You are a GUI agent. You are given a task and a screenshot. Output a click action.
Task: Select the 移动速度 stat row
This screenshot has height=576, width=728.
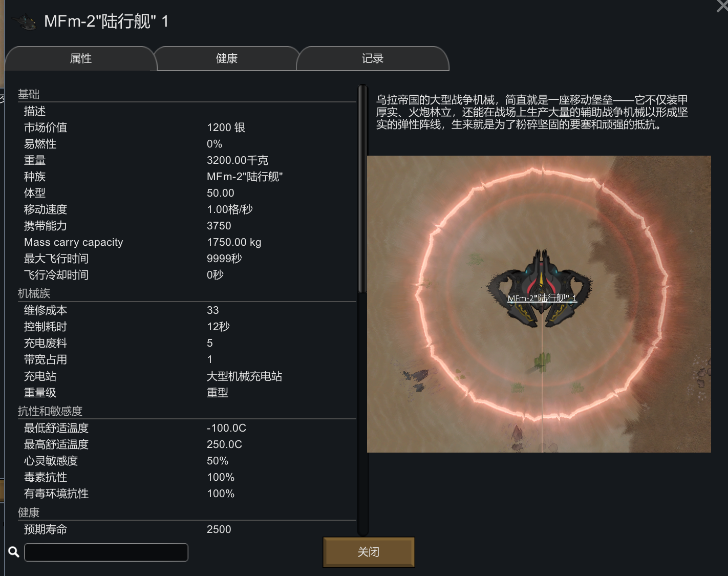pyautogui.click(x=187, y=209)
